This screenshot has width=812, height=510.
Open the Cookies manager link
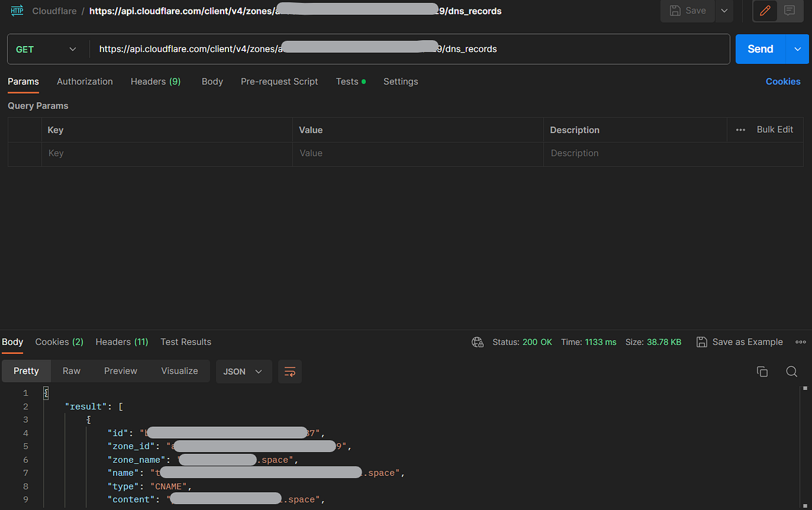pos(783,81)
